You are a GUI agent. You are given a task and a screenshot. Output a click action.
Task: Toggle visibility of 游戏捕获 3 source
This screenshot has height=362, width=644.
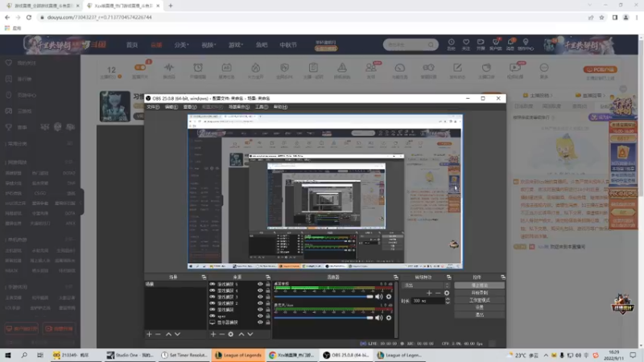click(x=260, y=297)
